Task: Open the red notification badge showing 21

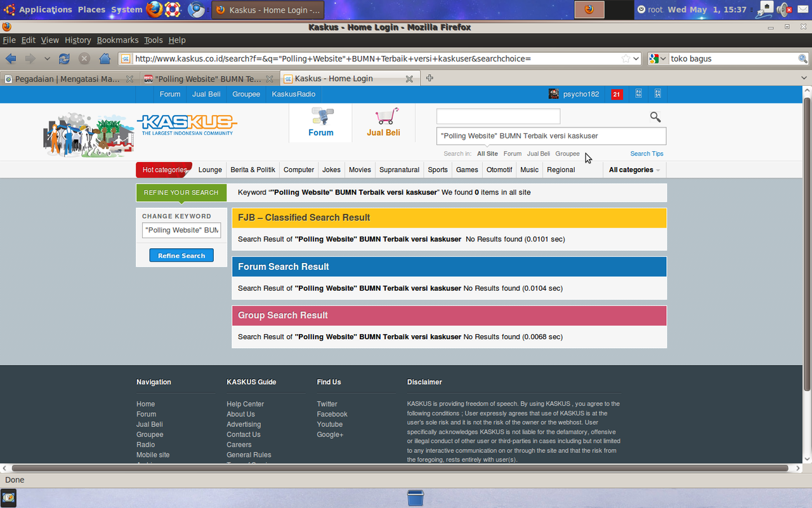Action: click(x=617, y=94)
